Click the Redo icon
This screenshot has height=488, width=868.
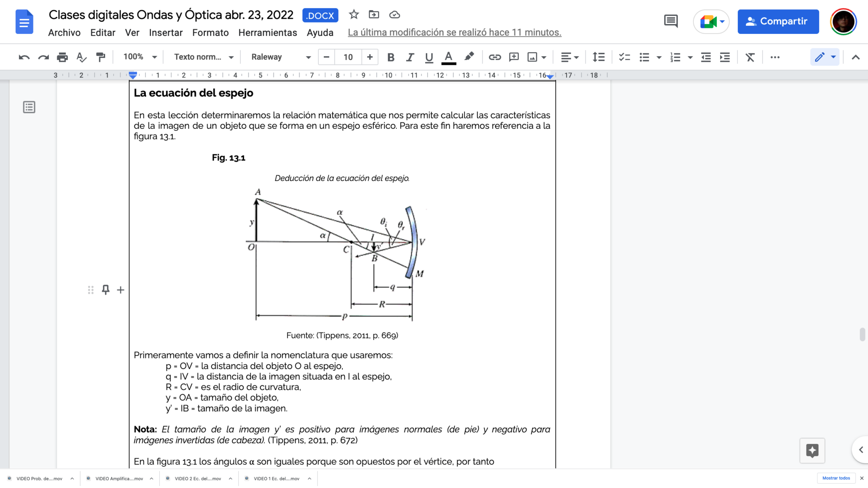coord(43,57)
